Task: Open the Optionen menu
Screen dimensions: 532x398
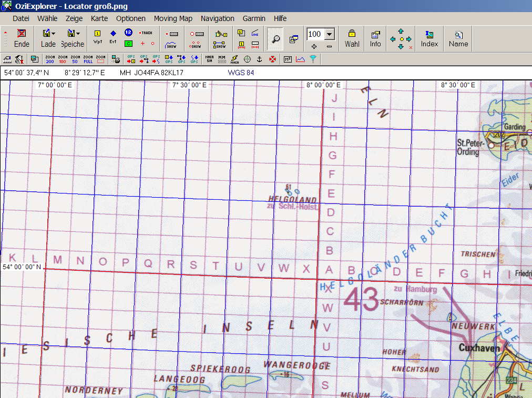Action: pos(130,18)
